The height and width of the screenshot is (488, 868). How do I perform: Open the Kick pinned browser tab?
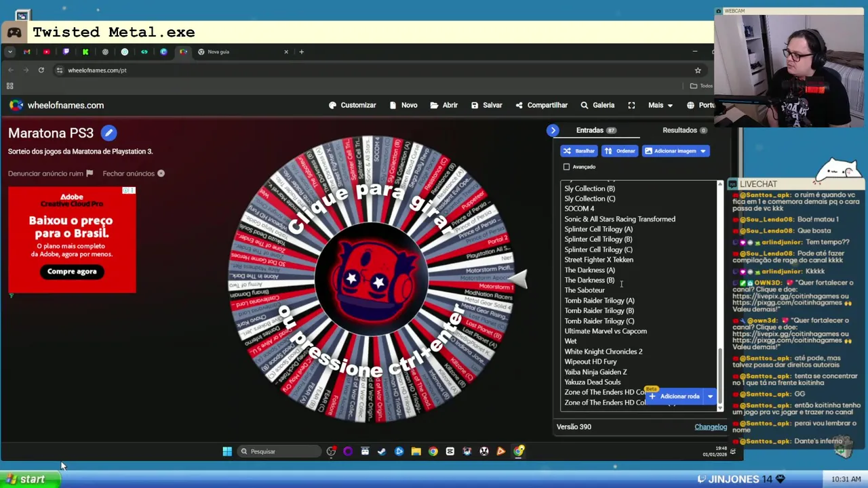tap(85, 52)
